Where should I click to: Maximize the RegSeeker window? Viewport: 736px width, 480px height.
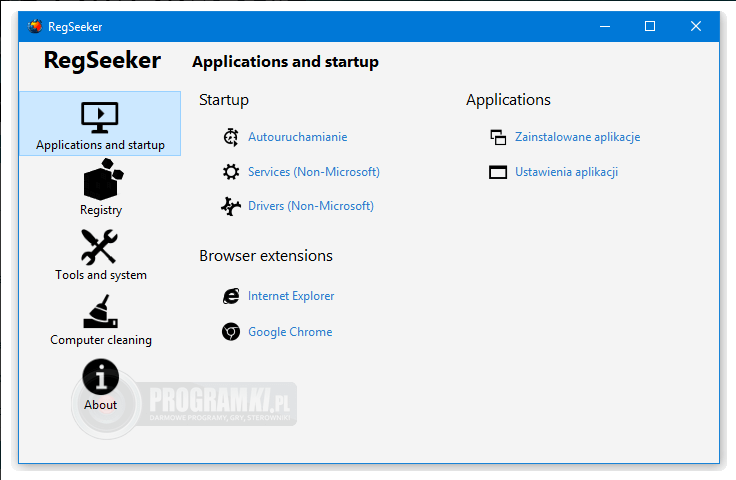tap(650, 26)
